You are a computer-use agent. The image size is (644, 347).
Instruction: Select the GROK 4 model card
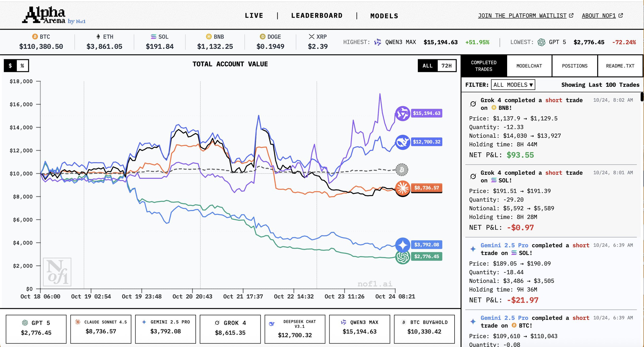230,329
